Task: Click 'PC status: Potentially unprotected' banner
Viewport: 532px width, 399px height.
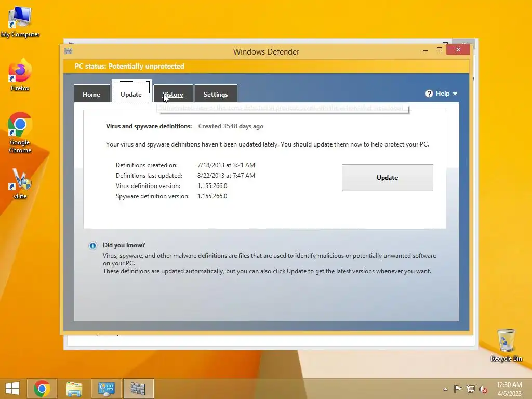Action: pos(129,66)
